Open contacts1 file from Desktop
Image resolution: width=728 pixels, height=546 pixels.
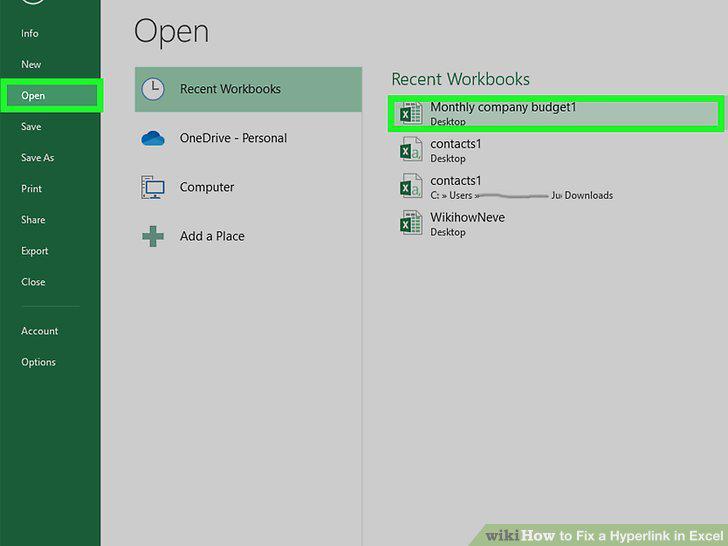(x=556, y=150)
